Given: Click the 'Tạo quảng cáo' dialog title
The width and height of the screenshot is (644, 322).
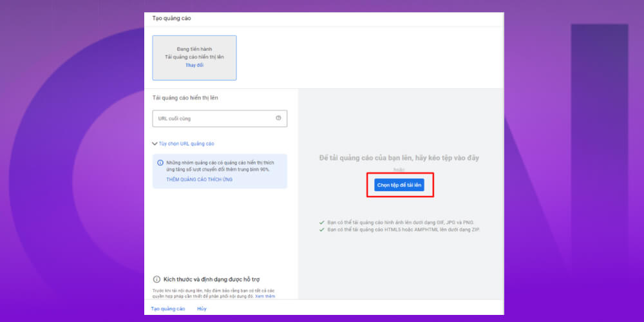Looking at the screenshot, I should click(x=171, y=18).
